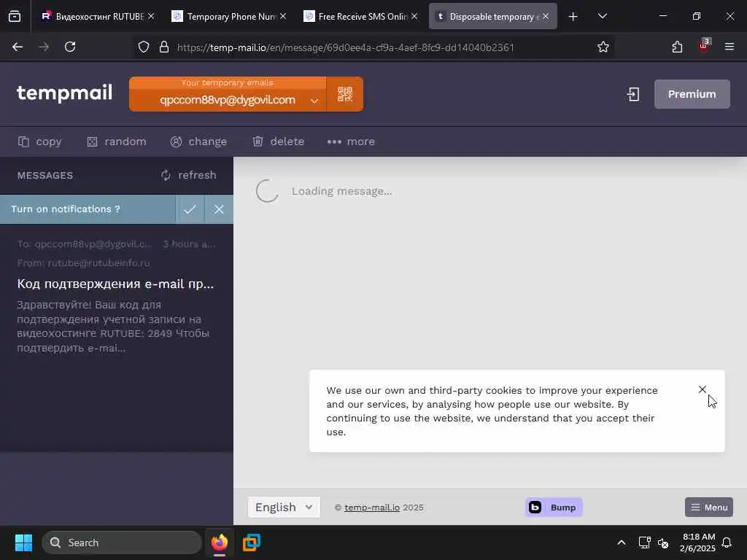Accept notifications with the checkmark
Image resolution: width=747 pixels, height=560 pixels.
[x=190, y=209]
